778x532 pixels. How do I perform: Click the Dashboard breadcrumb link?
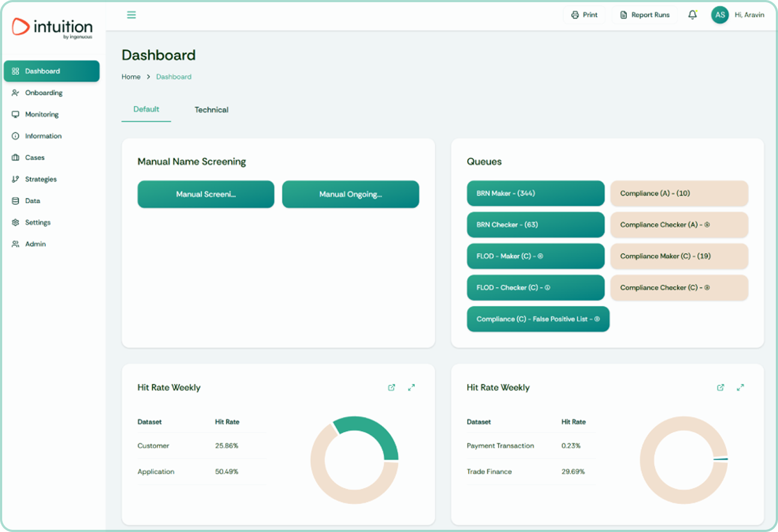tap(173, 77)
